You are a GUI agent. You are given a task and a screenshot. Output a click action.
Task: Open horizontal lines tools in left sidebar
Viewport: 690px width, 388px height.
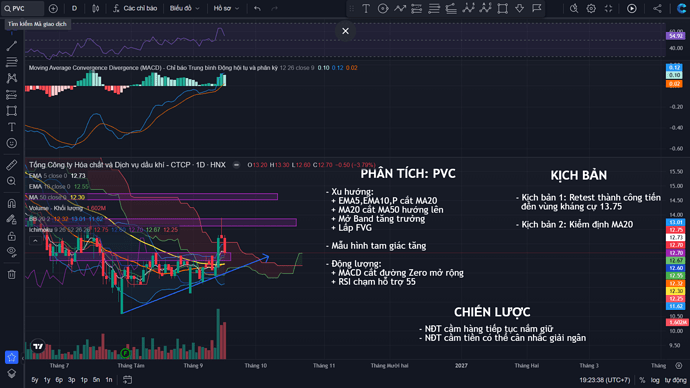(12, 62)
